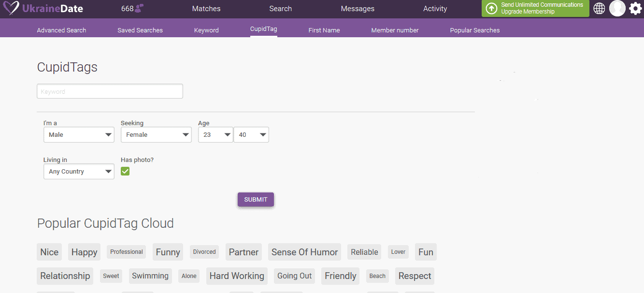The image size is (644, 293).
Task: Select the Hard Working tag
Action: (237, 276)
